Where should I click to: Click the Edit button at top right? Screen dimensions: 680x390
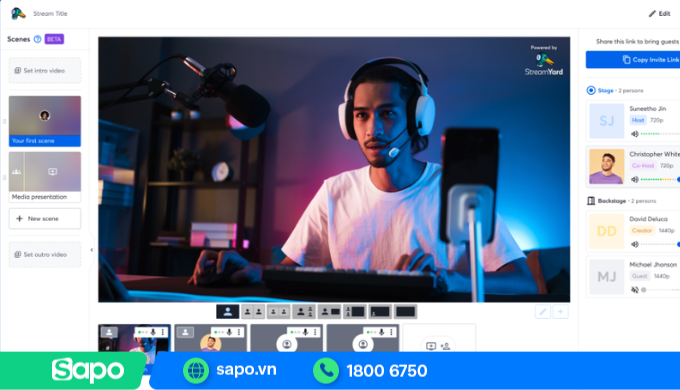[660, 14]
